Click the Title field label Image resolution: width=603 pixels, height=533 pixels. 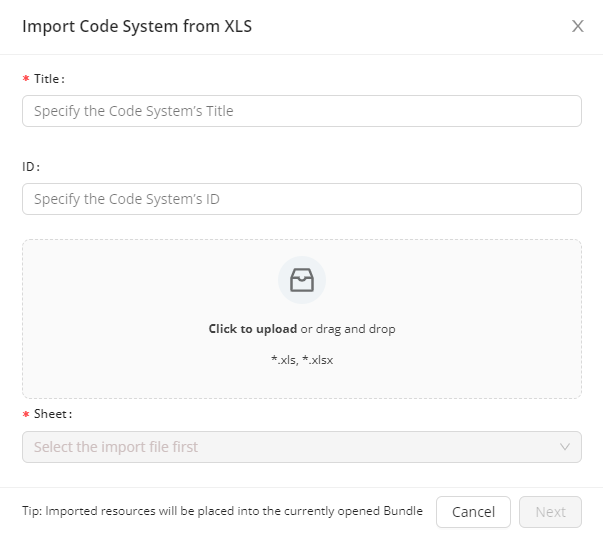(49, 79)
